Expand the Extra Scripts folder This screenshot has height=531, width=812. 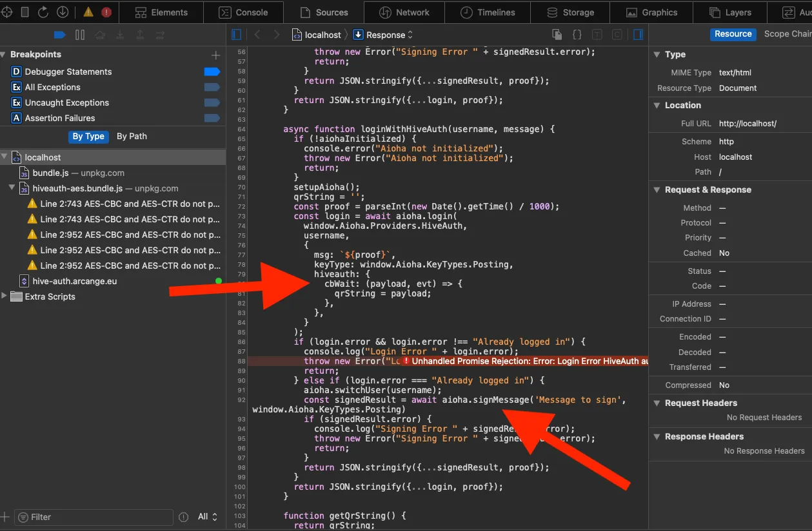click(5, 296)
